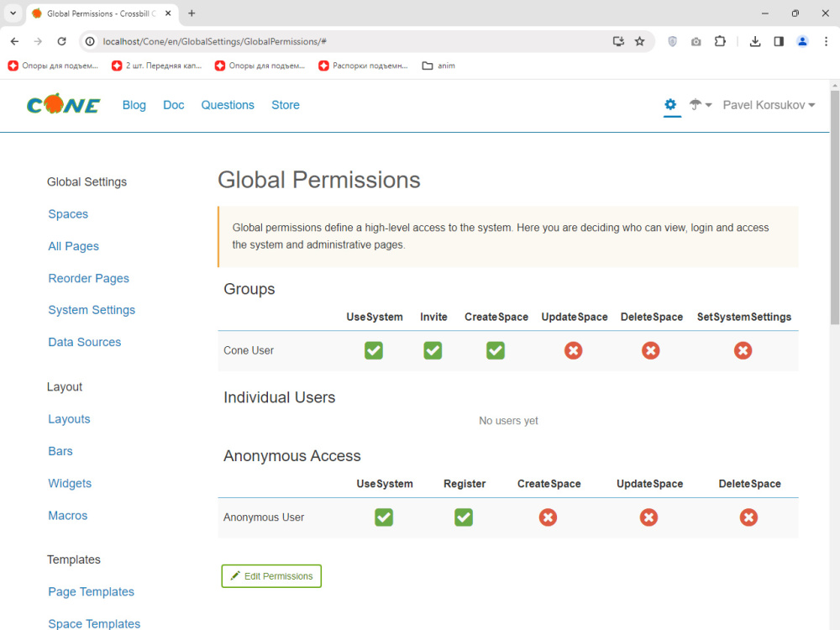Close the Global Permissions tab
840x630 pixels.
coord(168,13)
